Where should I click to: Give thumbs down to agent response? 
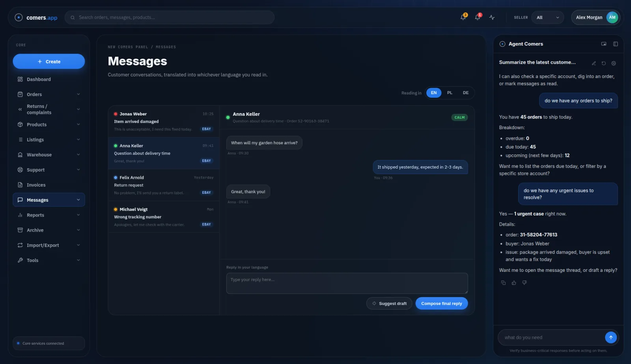[525, 282]
